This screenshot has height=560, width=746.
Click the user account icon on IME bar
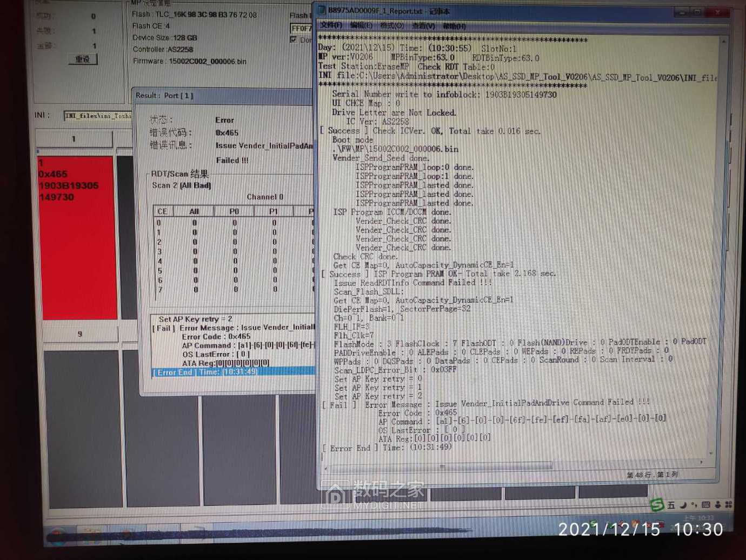click(718, 504)
